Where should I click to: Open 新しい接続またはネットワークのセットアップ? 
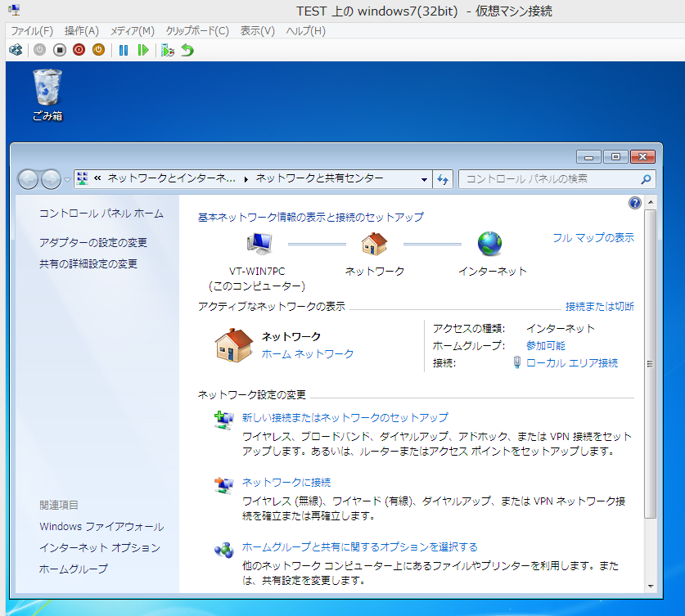(345, 418)
